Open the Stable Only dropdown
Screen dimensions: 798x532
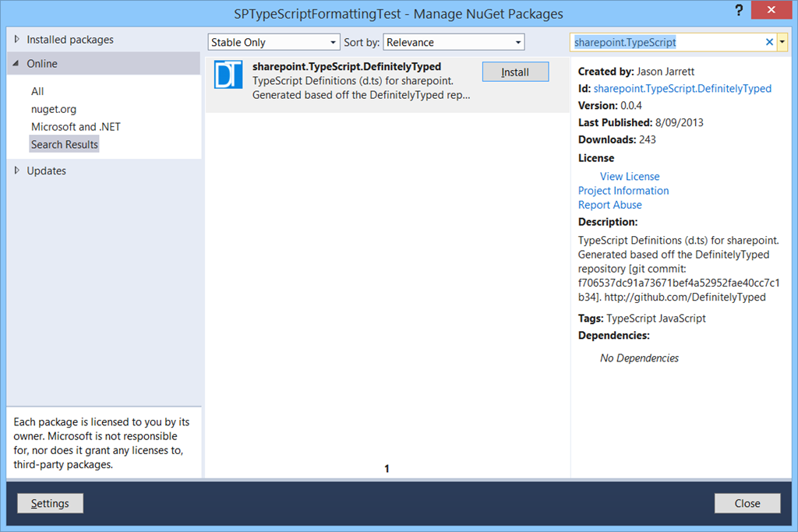pyautogui.click(x=274, y=42)
